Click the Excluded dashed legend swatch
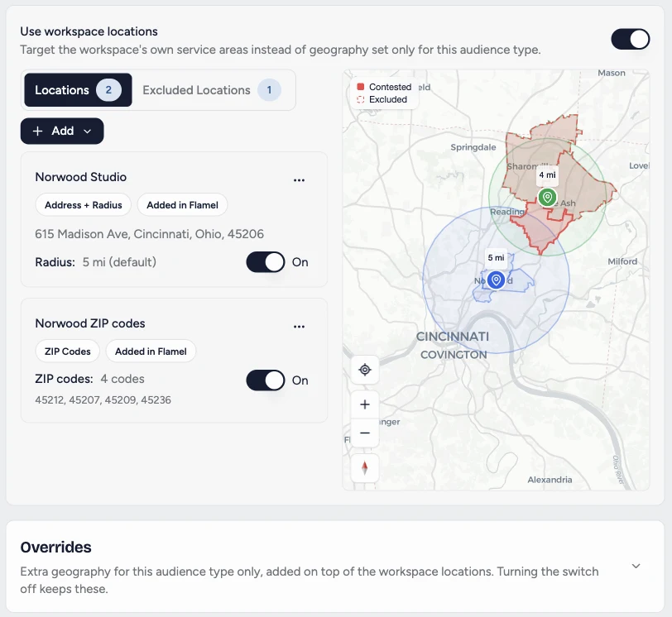The width and height of the screenshot is (672, 617). pyautogui.click(x=361, y=99)
